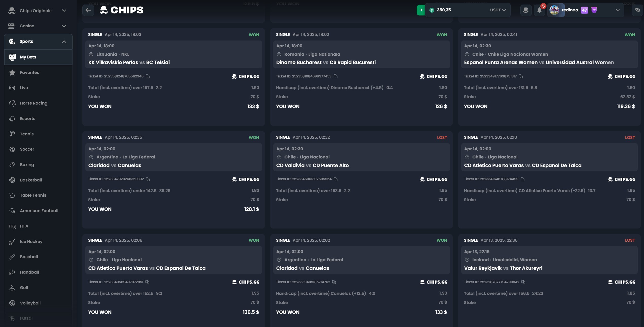Click LOST status on CD Valdivia bet
The width and height of the screenshot is (644, 327).
coord(442,137)
